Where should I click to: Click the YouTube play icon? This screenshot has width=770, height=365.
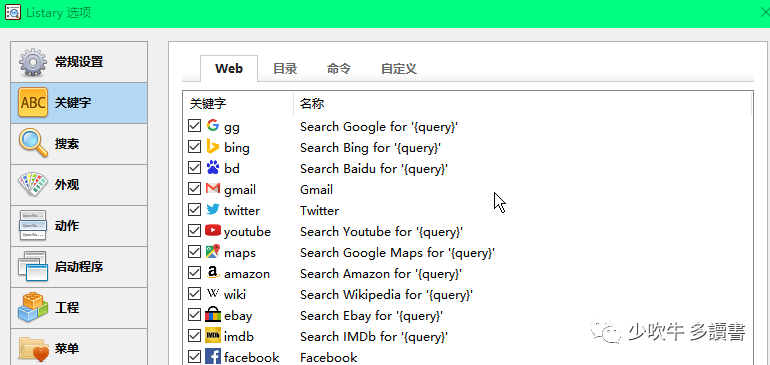(x=213, y=230)
